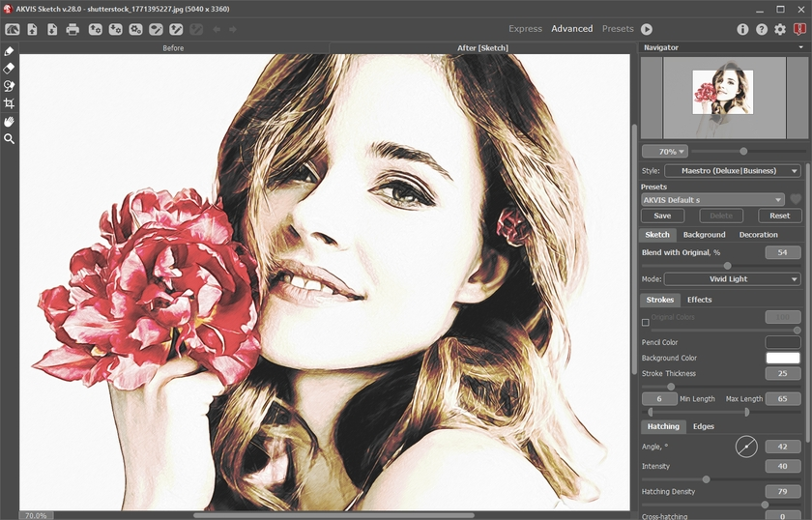Add preset to favorites with heart icon
This screenshot has width=812, height=520.
point(796,200)
